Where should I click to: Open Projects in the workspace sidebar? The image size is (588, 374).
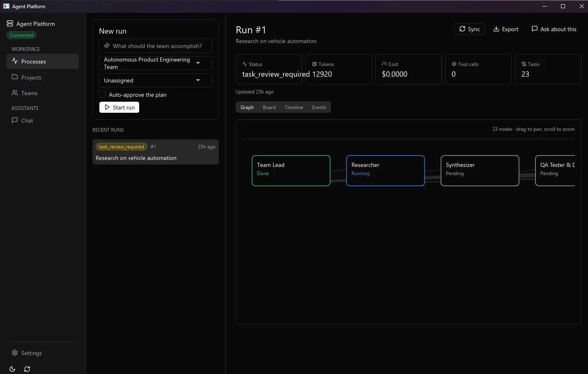43,78
